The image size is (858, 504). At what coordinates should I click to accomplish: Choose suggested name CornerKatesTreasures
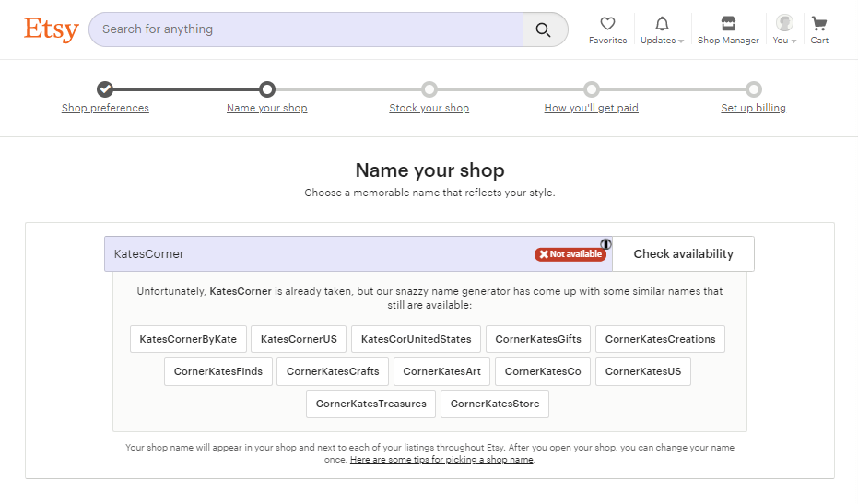pos(371,404)
